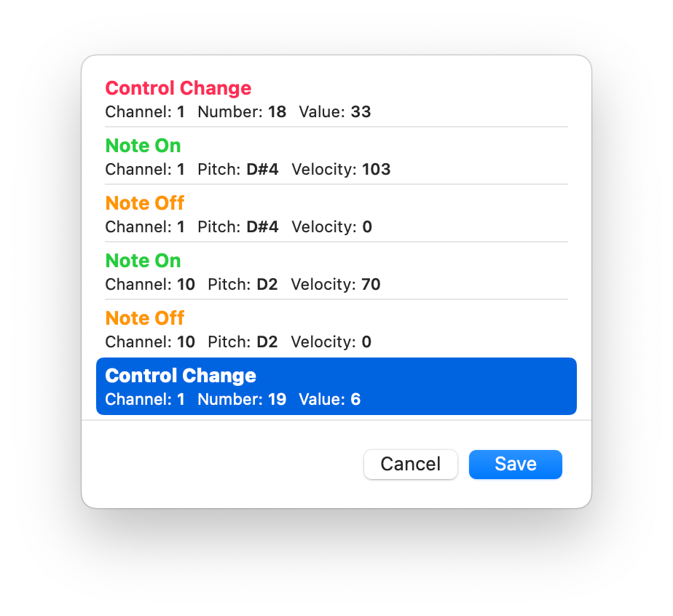Select the Note On title for channel 10
This screenshot has width=673, height=616.
point(143,261)
